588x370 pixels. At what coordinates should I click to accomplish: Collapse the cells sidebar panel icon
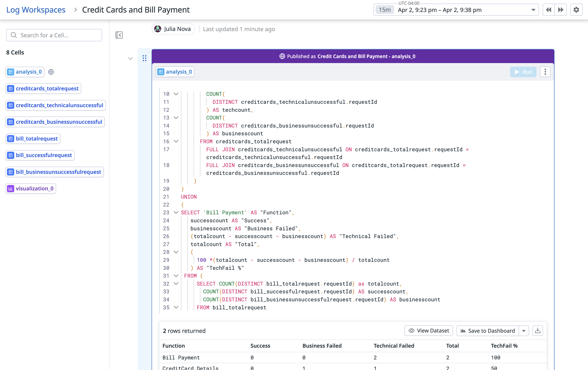[119, 35]
